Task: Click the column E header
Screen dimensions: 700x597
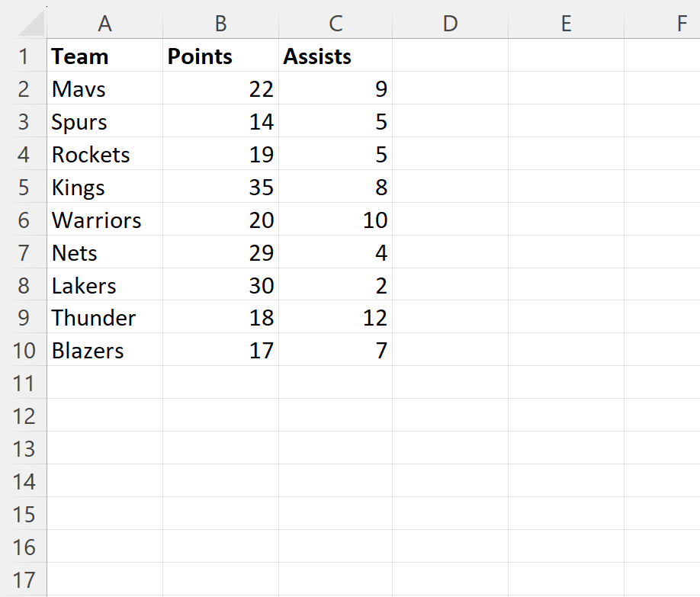Action: pyautogui.click(x=566, y=24)
